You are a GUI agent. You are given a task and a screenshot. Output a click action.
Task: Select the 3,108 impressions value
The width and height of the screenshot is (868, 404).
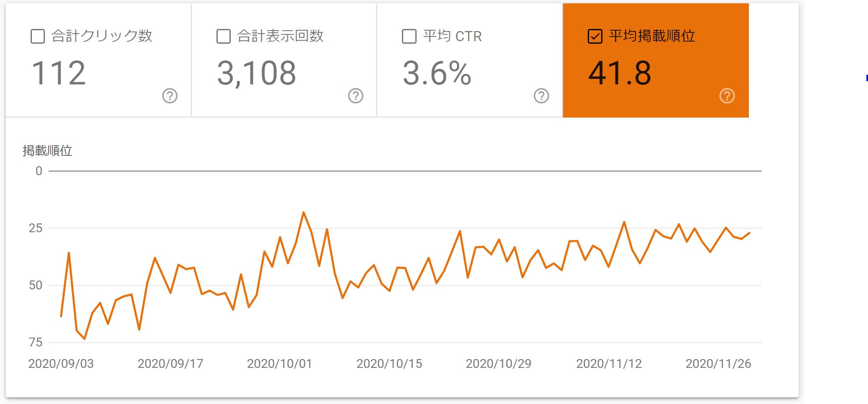coord(257,73)
